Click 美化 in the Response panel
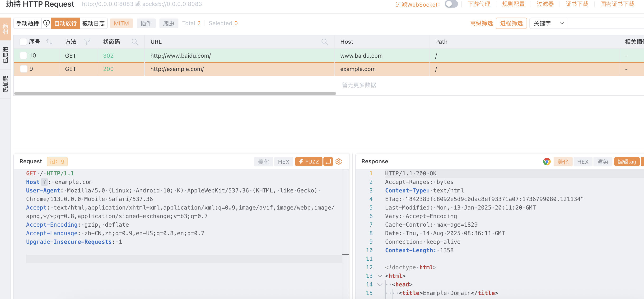Image resolution: width=644 pixels, height=299 pixels. [x=563, y=162]
